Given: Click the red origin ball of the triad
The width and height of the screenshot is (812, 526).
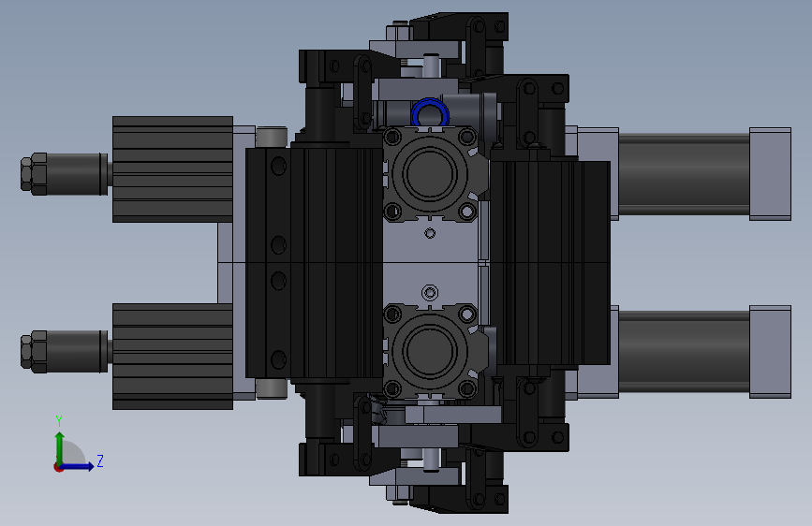Looking at the screenshot, I should point(58,467).
